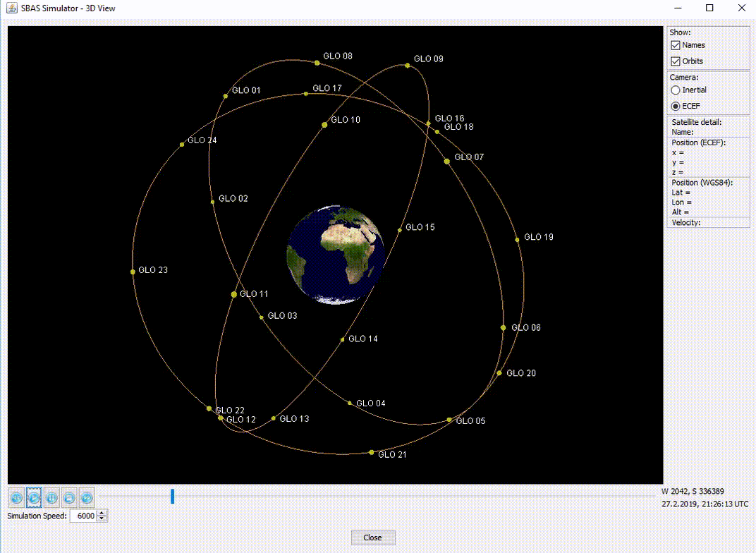Click the simulation timeline slider handle
Image resolution: width=756 pixels, height=553 pixels.
pos(172,497)
